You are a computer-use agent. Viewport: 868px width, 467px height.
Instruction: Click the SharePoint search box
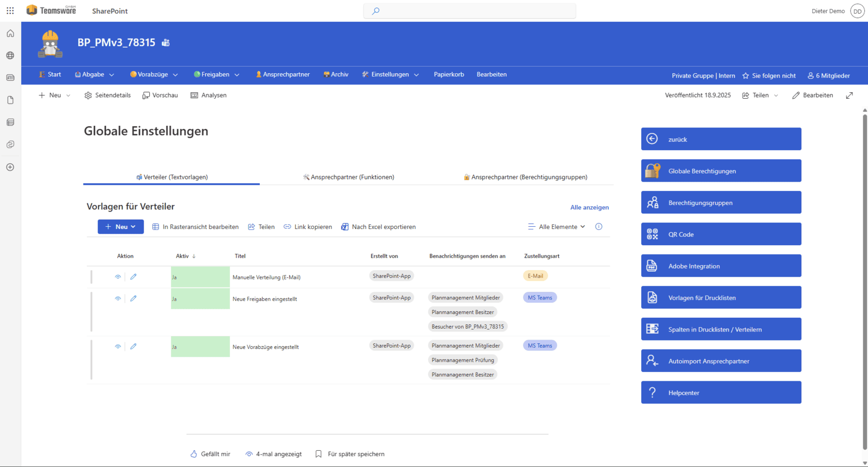pos(470,11)
